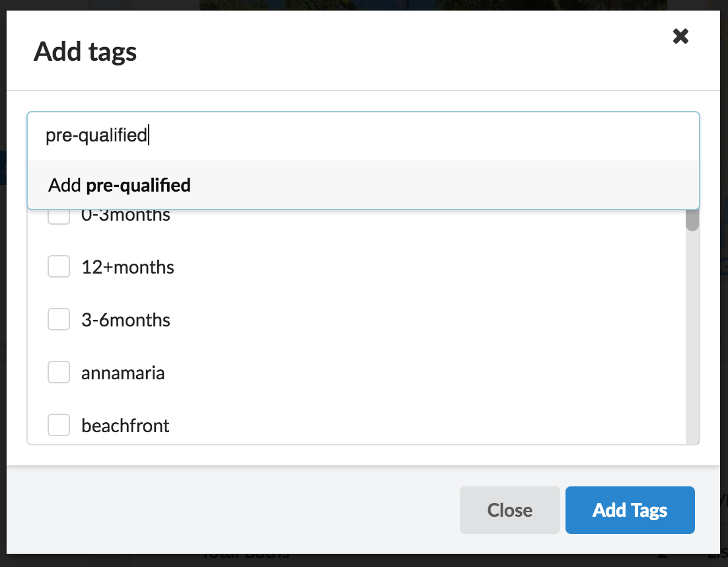Click the dimmed page strip below dialog
This screenshot has height=567, width=728.
click(429, 560)
